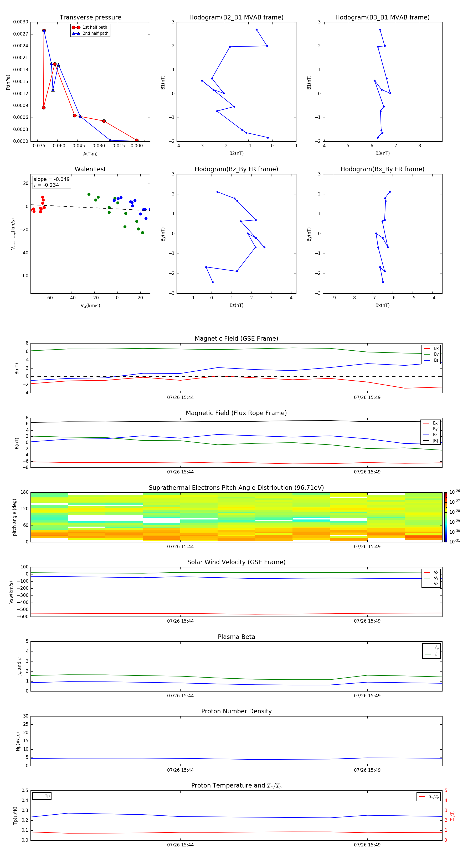The image size is (473, 868).
Task: Click the Tp legend box in temperature plot
Action: 42,796
